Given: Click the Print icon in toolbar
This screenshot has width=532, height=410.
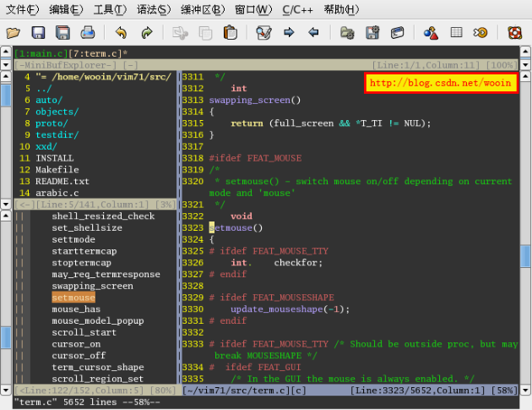Looking at the screenshot, I should 88,33.
